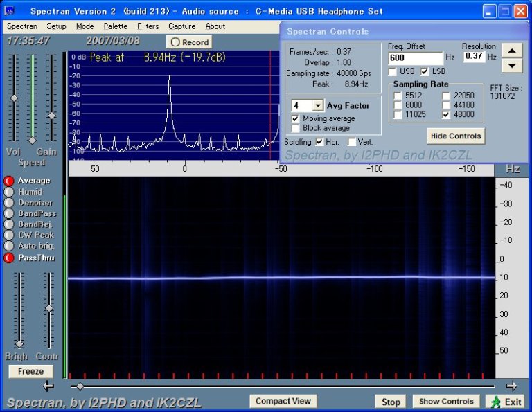Minimize the Spectran window
Screen dimensions: 532x412
pyautogui.click(x=489, y=11)
